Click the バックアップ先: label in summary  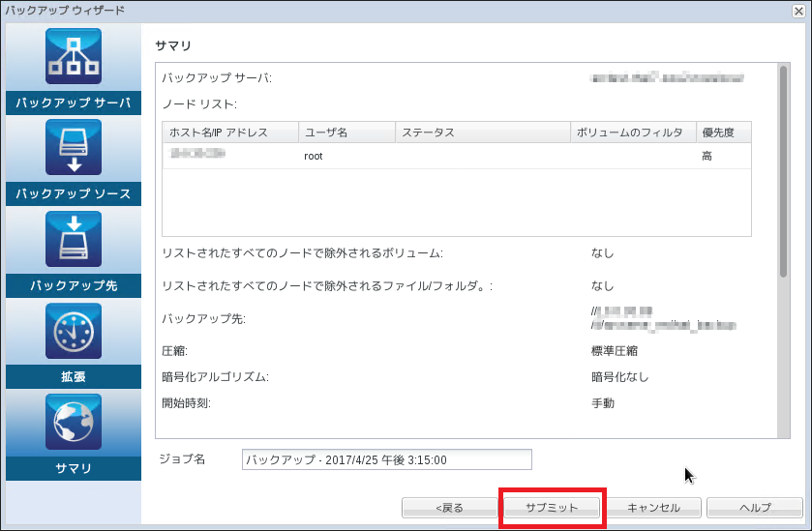click(x=204, y=319)
